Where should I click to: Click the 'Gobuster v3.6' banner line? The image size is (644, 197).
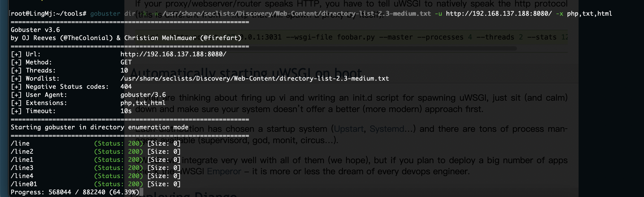[35, 30]
